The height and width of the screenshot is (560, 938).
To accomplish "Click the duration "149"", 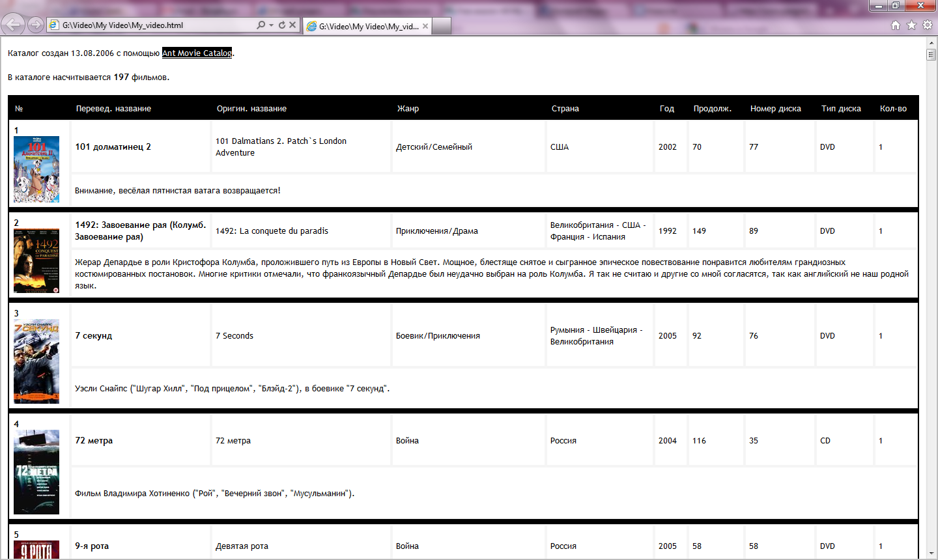I will [700, 231].
